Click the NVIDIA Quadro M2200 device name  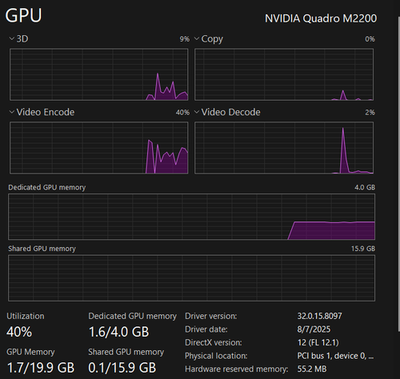tap(321, 18)
